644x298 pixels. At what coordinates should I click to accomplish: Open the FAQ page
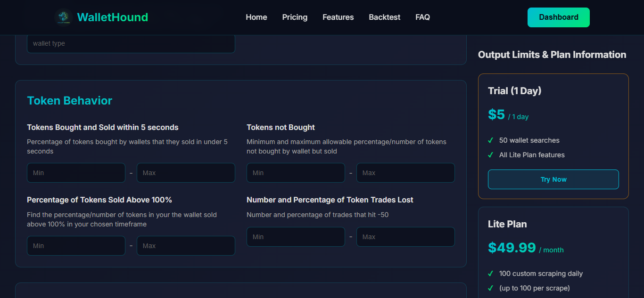[x=422, y=17]
